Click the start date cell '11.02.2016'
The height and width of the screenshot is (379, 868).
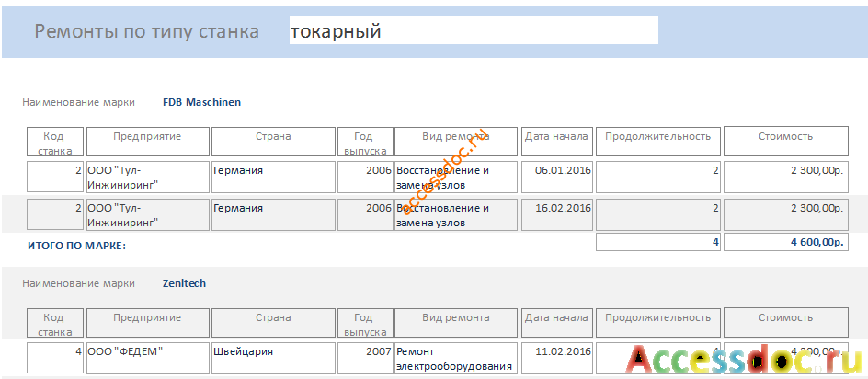pos(557,358)
